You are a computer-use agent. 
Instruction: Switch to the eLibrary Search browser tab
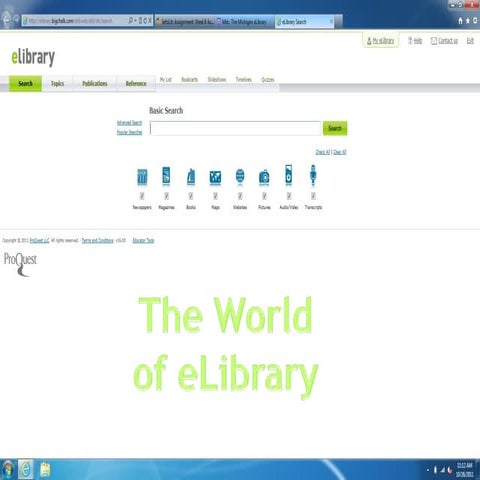tap(303, 22)
